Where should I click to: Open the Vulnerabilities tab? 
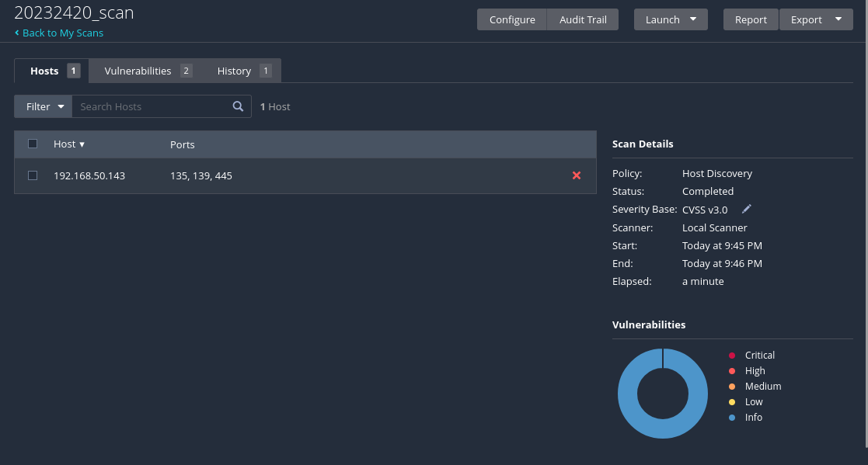(x=147, y=71)
